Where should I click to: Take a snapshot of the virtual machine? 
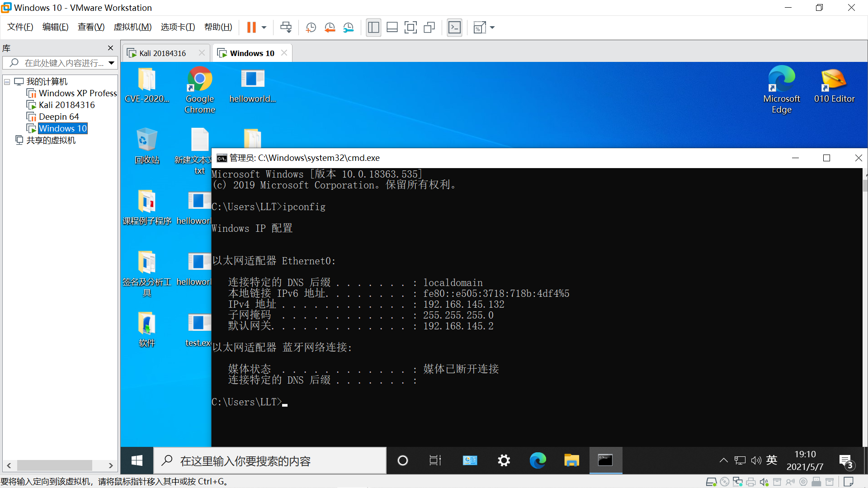click(x=311, y=28)
